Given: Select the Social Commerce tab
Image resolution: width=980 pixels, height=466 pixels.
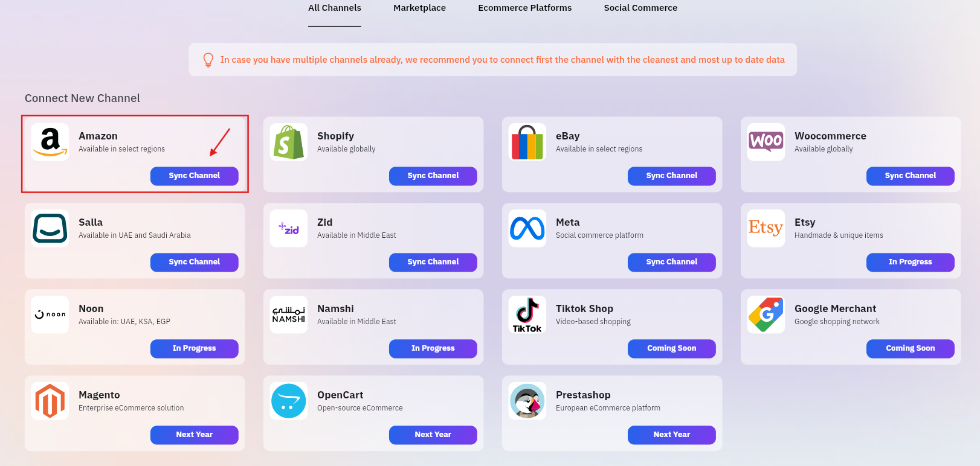Looking at the screenshot, I should click(x=640, y=8).
